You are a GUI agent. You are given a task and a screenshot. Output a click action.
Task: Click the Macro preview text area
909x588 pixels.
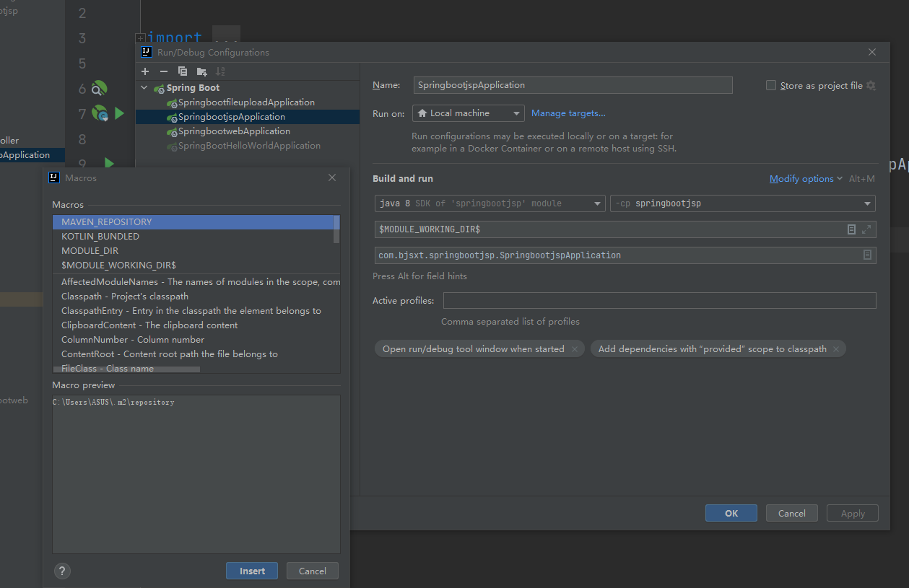click(x=196, y=474)
